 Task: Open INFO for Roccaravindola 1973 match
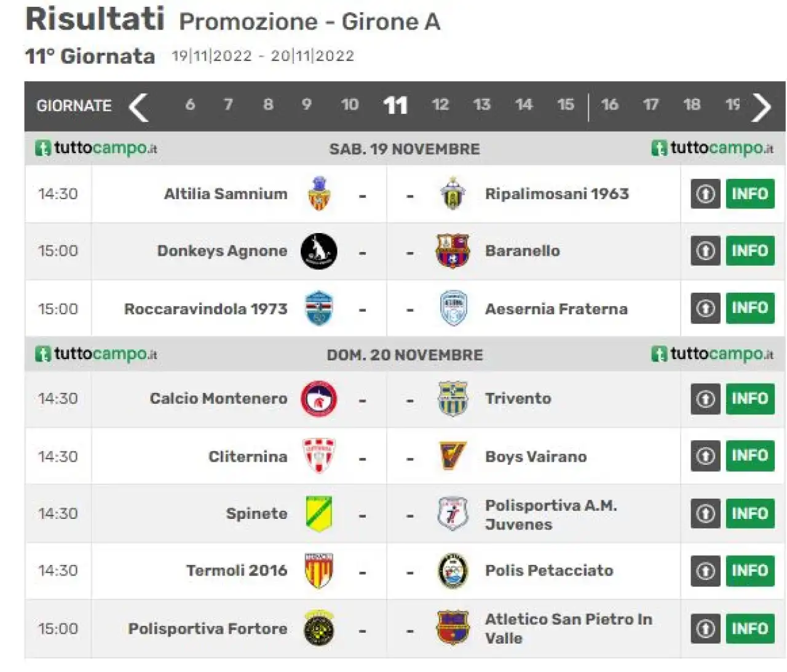pyautogui.click(x=750, y=308)
